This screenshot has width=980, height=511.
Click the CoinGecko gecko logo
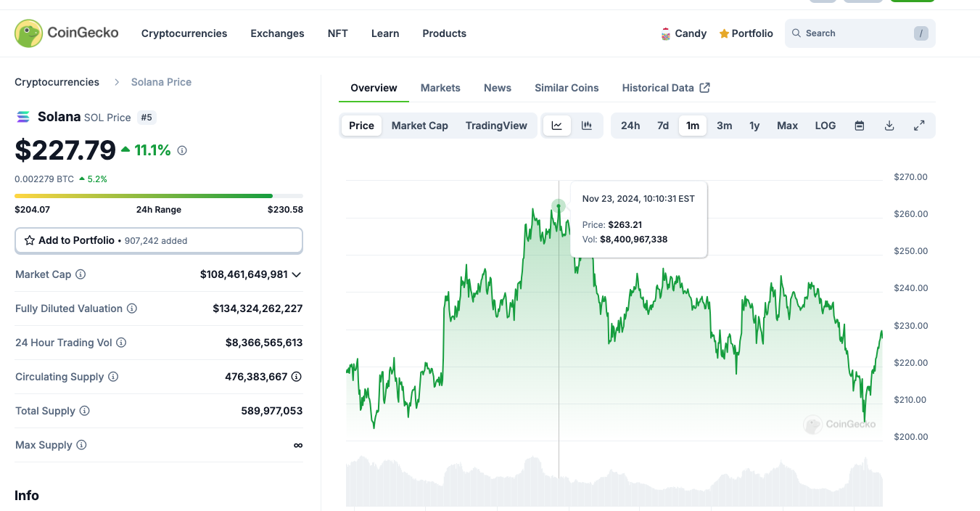coord(28,33)
